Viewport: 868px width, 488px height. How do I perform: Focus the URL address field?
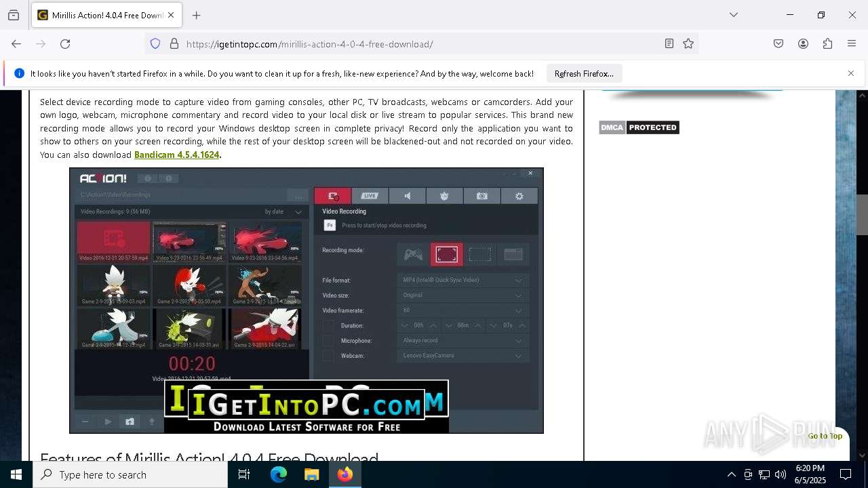pyautogui.click(x=420, y=44)
